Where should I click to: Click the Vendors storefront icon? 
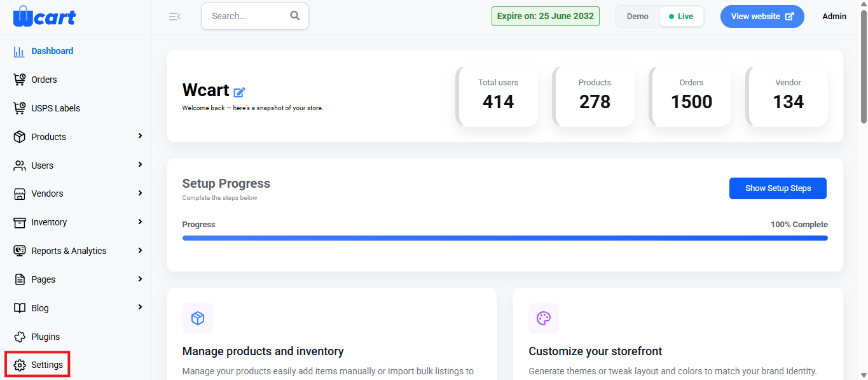(x=20, y=194)
